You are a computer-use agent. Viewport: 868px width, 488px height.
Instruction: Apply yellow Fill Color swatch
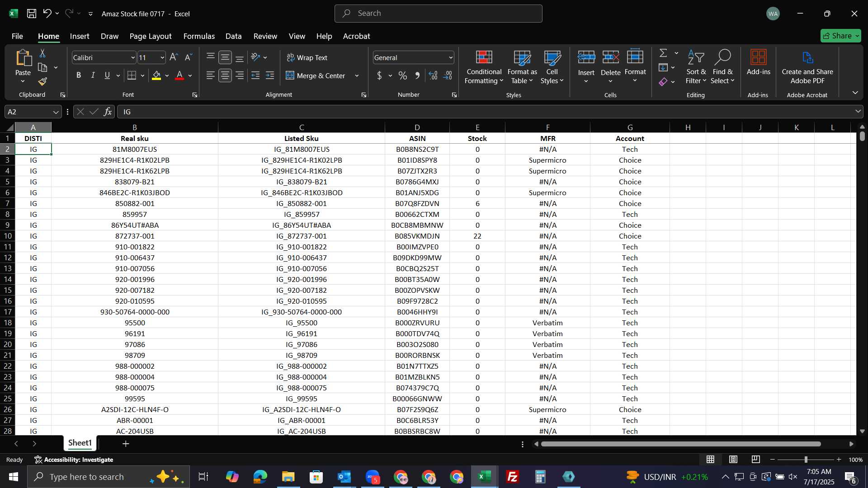tap(156, 75)
